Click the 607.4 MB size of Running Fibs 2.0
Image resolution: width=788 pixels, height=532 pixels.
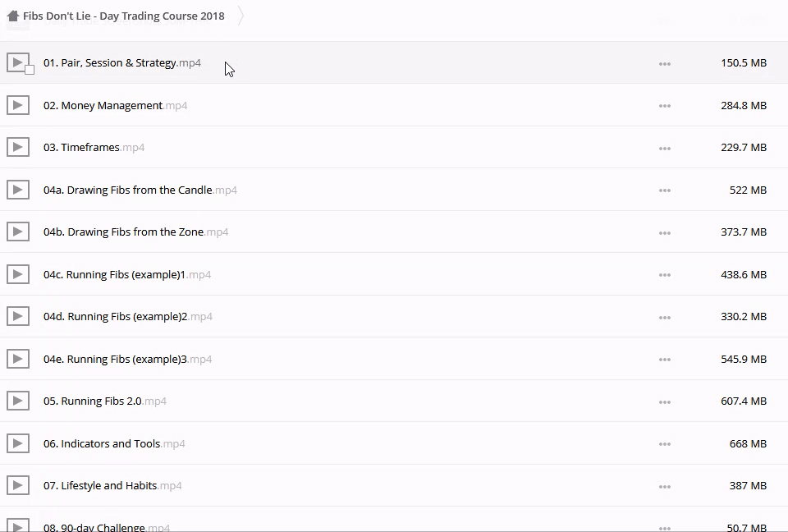click(744, 401)
